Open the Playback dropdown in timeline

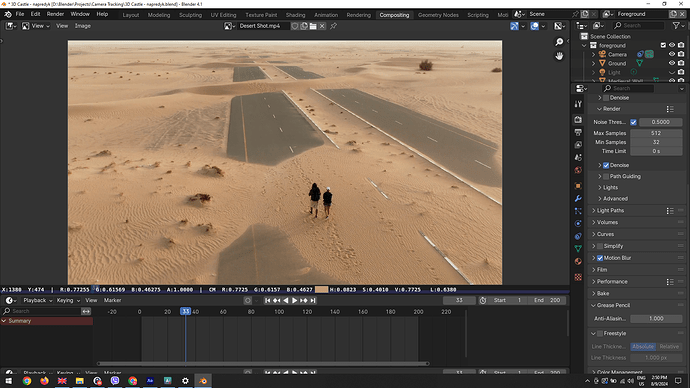[x=37, y=300]
